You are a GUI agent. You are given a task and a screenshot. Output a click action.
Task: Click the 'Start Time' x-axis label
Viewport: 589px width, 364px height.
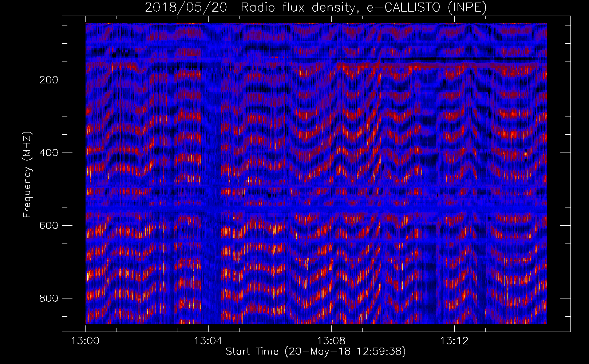(x=316, y=352)
